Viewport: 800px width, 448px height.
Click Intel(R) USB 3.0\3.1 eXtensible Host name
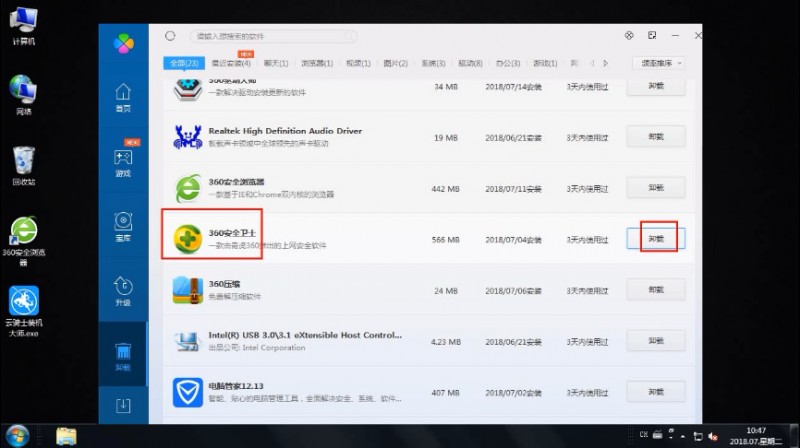click(x=305, y=335)
